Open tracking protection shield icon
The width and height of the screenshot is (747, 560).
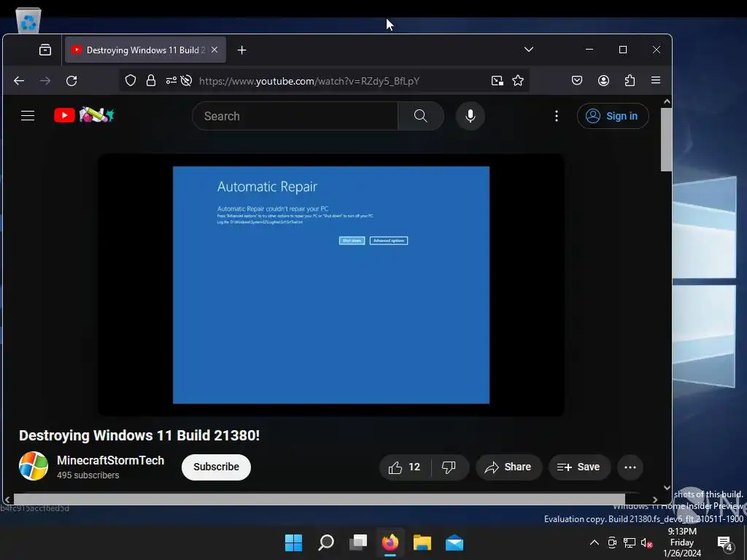[131, 80]
